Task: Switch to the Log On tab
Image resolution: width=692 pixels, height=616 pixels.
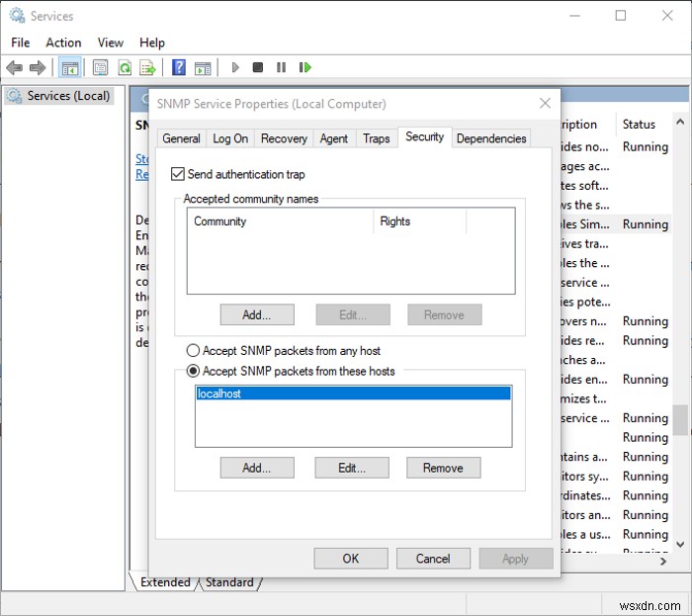Action: click(230, 138)
